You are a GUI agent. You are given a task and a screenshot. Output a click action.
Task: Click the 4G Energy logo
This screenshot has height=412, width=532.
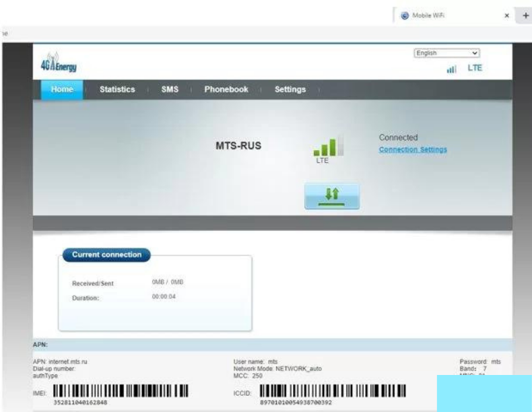pos(59,62)
